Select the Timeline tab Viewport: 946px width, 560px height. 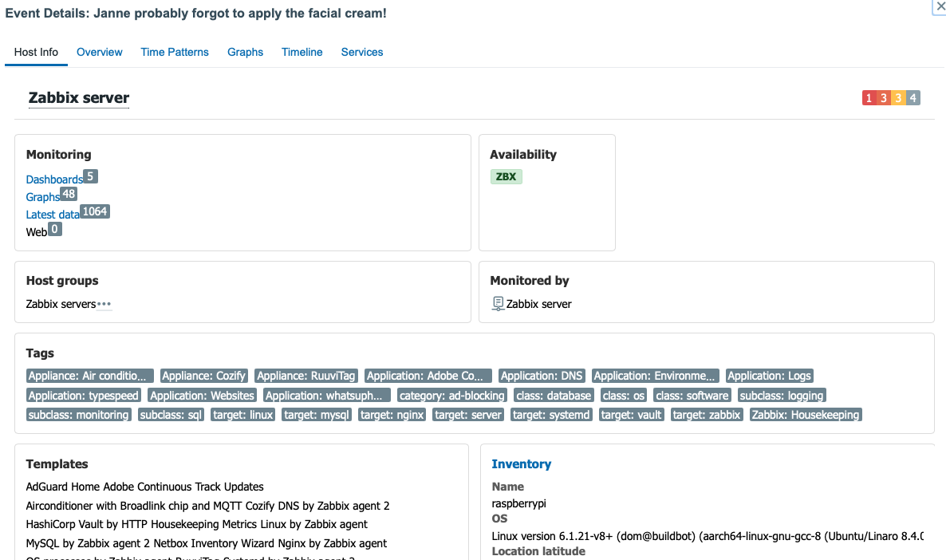302,52
